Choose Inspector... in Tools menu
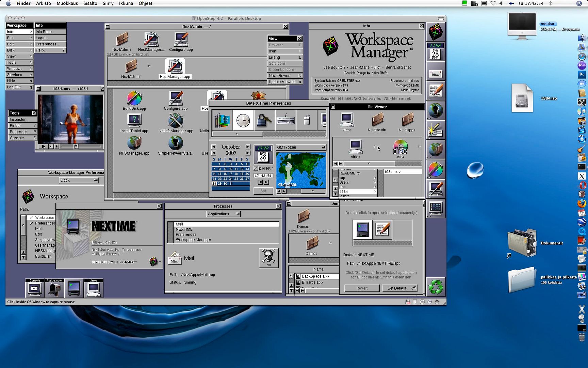 pos(23,120)
